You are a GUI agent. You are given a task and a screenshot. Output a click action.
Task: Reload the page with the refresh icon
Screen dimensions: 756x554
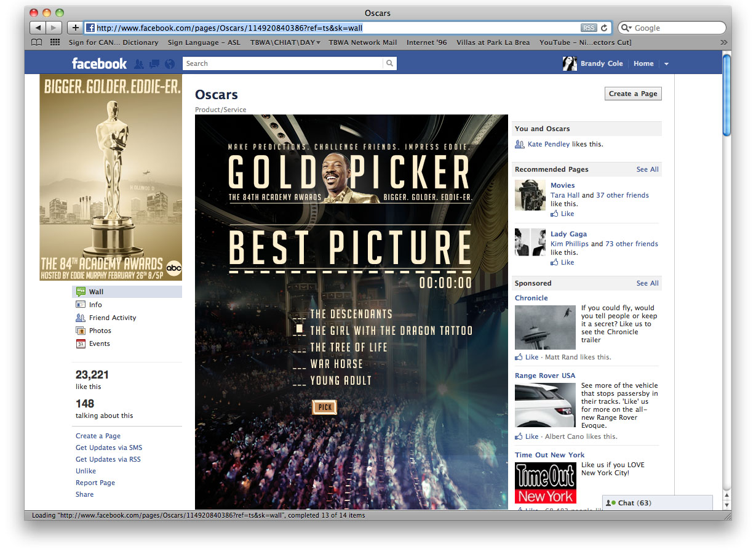[x=604, y=28]
